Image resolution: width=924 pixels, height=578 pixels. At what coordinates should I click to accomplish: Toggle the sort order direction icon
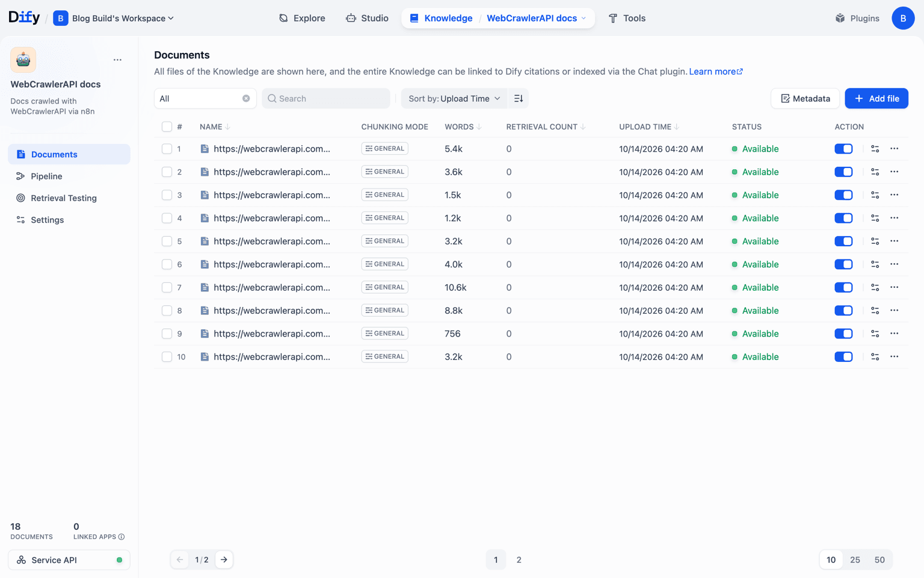tap(519, 98)
